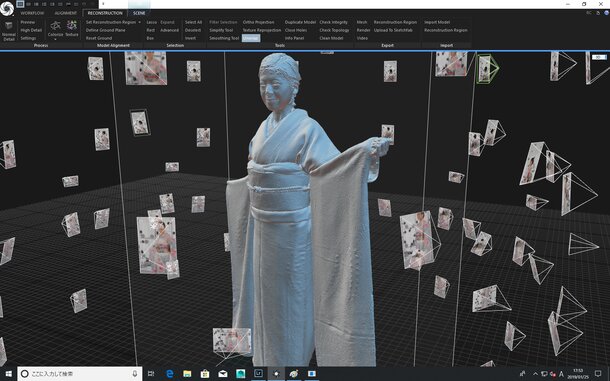Open the SCENE tab
Screen dimensions: 610x381
[139, 13]
